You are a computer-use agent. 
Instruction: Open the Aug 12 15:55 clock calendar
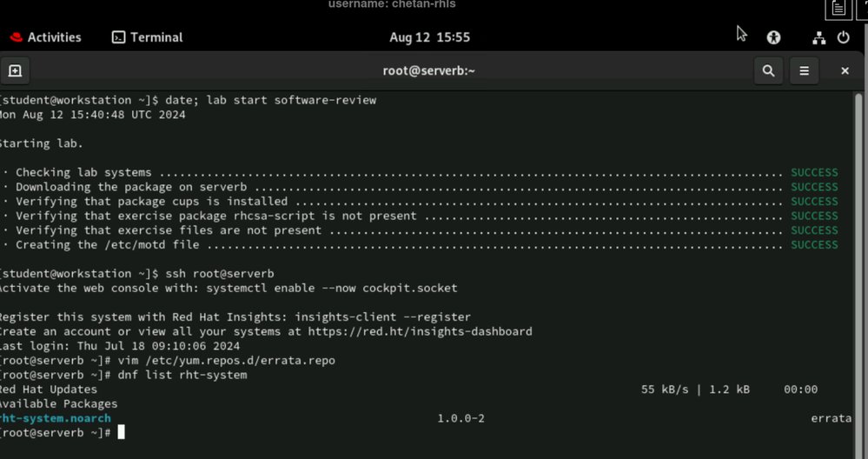429,37
